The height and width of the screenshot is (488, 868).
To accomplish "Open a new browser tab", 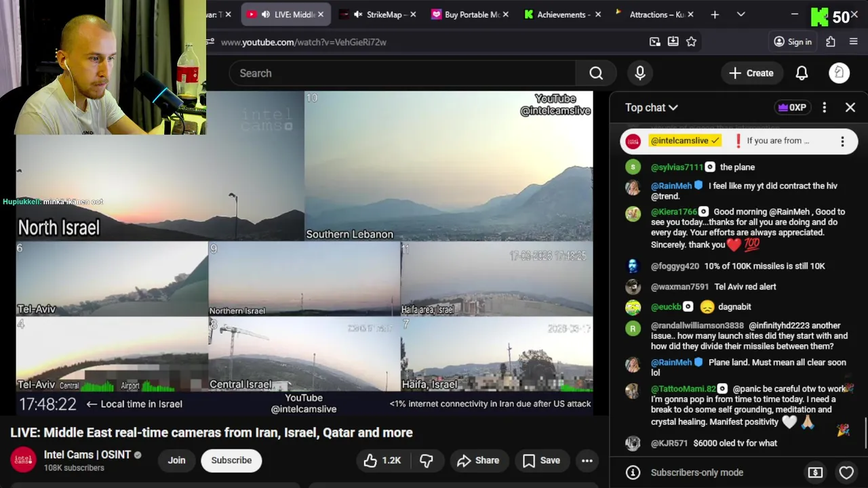I will click(x=715, y=14).
